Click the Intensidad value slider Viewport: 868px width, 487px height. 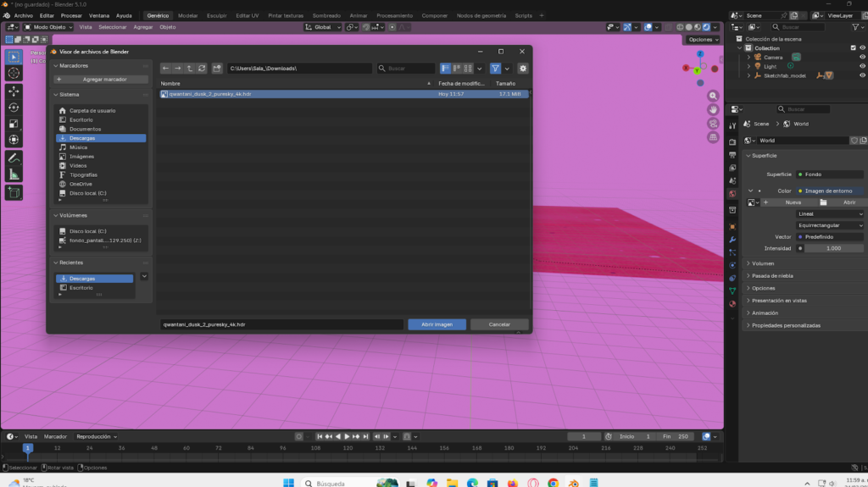[834, 248]
